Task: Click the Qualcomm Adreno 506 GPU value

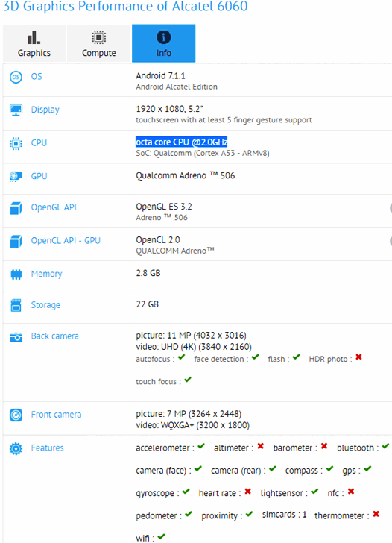Action: coord(186,175)
